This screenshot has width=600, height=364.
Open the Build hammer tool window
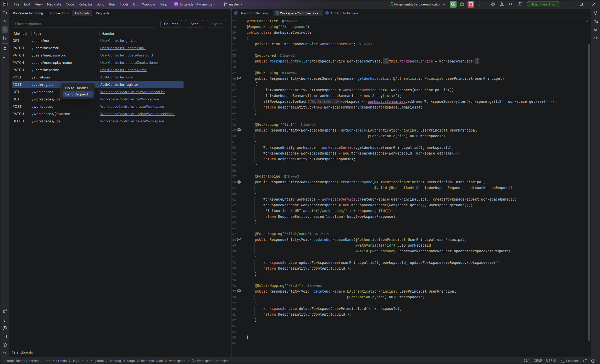pyautogui.click(x=5, y=320)
